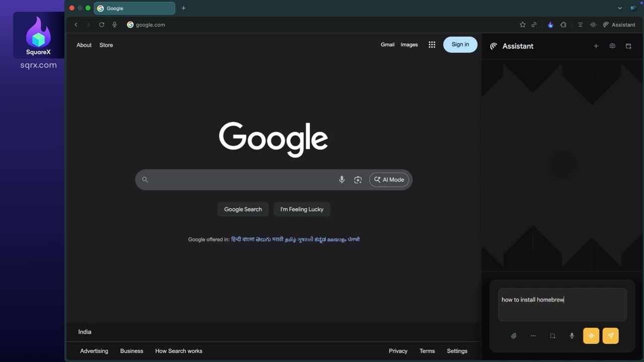Open the Google apps grid
This screenshot has width=644, height=362.
point(432,45)
